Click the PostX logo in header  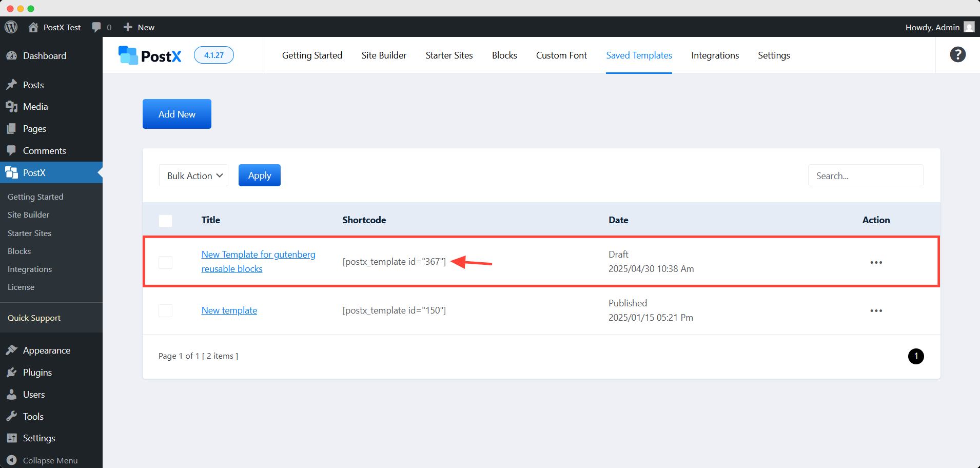pyautogui.click(x=150, y=55)
